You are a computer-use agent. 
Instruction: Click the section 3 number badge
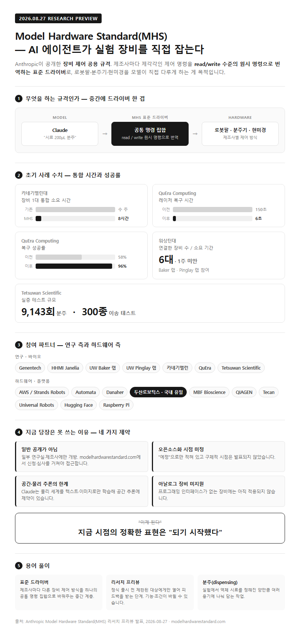tap(18, 345)
